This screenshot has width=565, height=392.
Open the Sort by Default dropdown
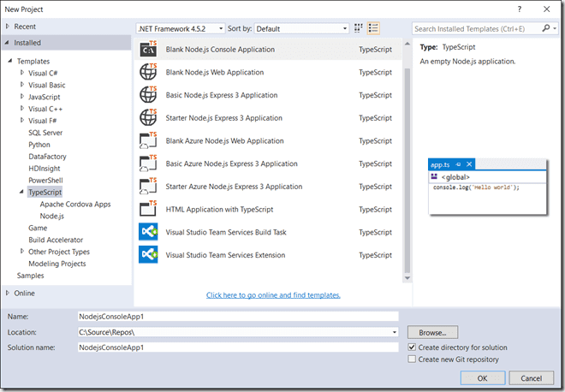coord(301,28)
